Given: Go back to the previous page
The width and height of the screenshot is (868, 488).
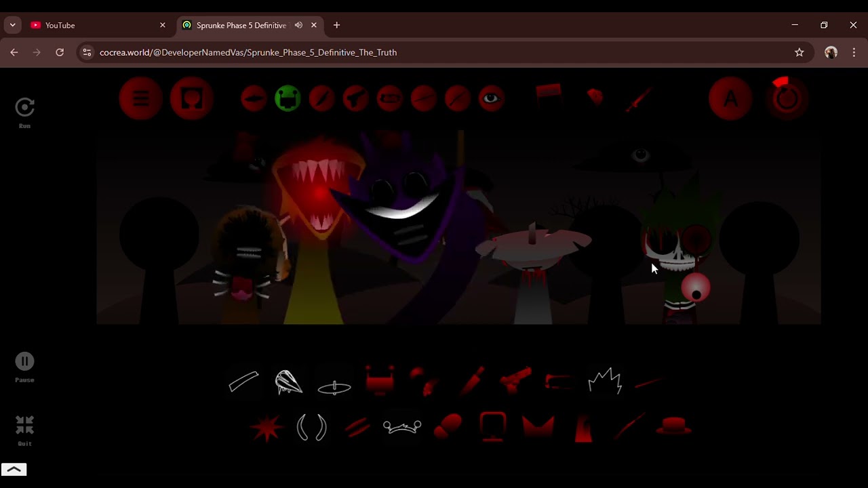Looking at the screenshot, I should point(14,52).
